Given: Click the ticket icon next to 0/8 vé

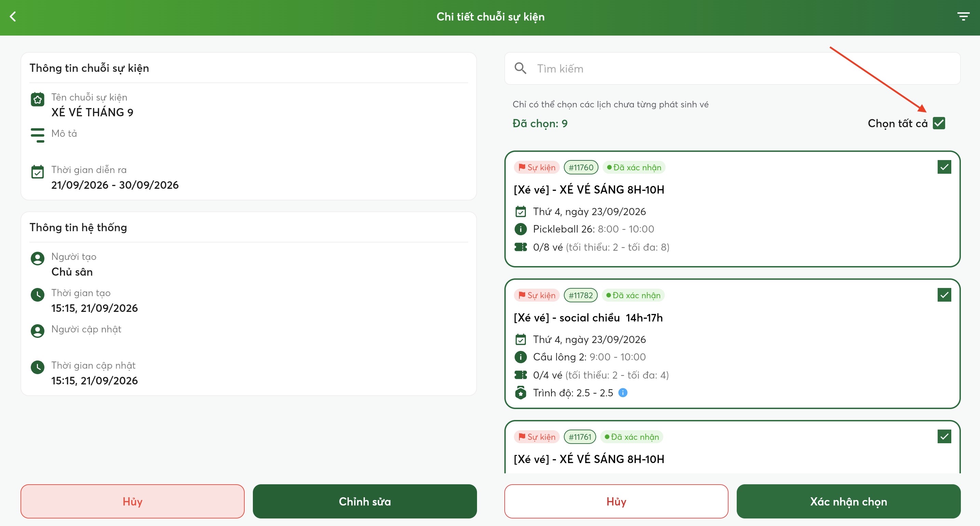Looking at the screenshot, I should [x=520, y=247].
